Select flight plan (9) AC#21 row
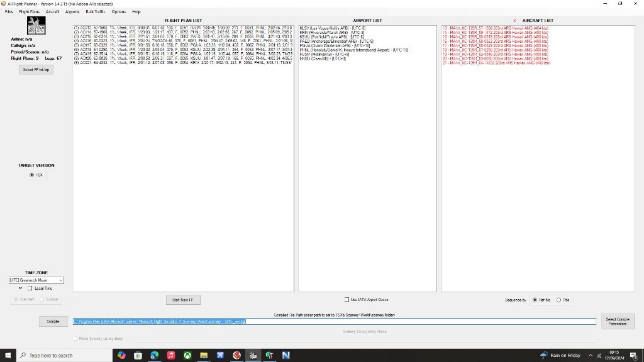The image size is (644, 362). 183,63
